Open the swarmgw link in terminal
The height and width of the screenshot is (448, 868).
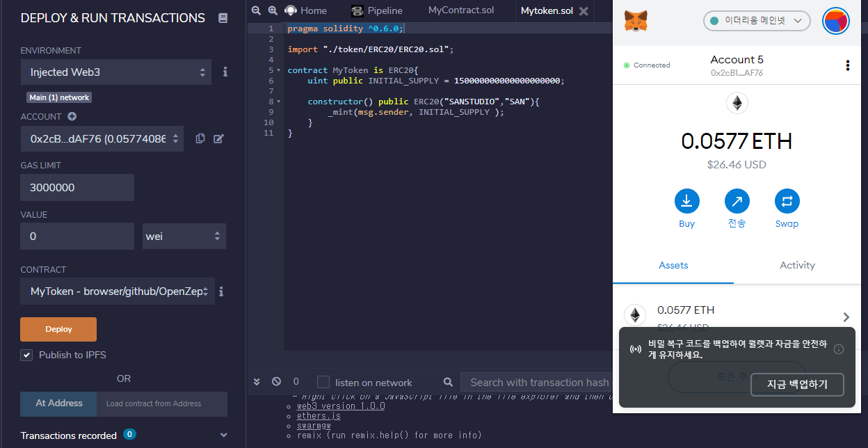click(314, 426)
